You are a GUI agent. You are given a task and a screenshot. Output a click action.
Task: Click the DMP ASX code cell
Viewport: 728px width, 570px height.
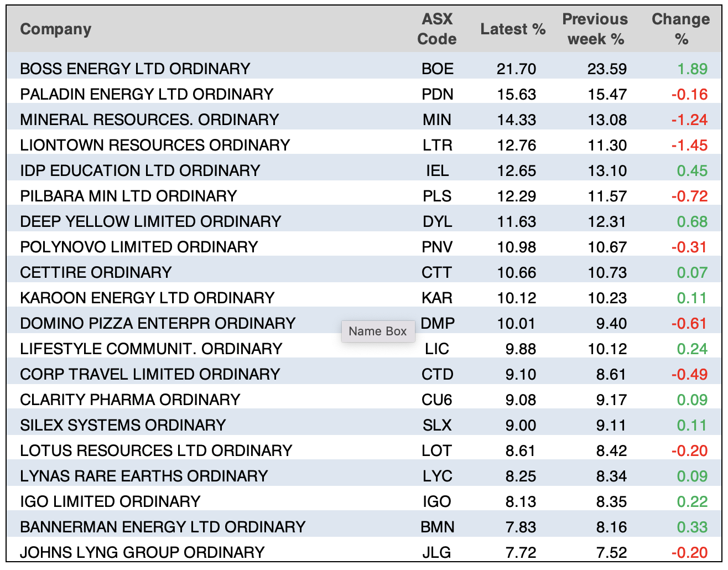coord(437,323)
